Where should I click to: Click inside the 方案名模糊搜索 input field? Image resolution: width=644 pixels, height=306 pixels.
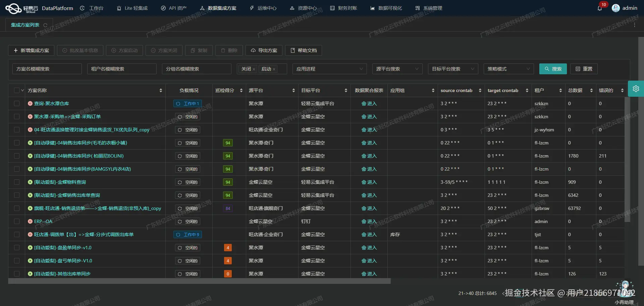coord(47,69)
